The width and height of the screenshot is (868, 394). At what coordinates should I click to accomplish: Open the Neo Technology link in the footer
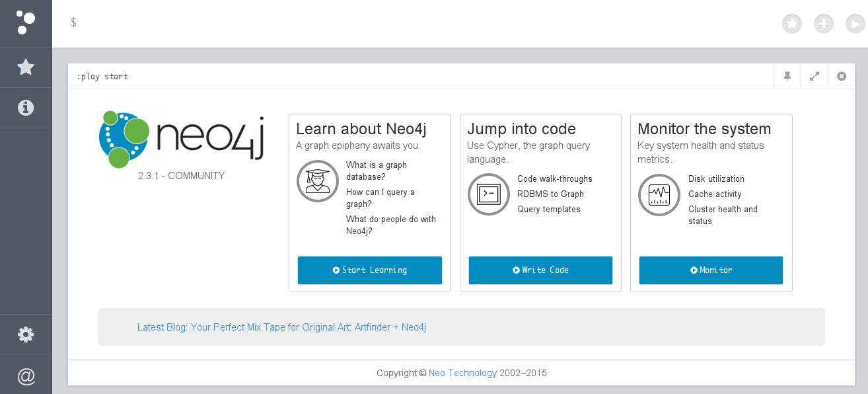point(462,373)
